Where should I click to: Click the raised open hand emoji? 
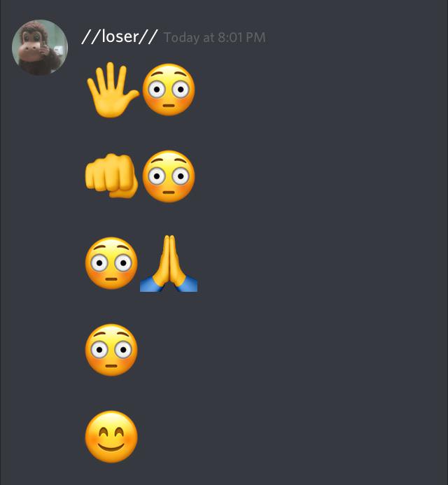coord(113,90)
